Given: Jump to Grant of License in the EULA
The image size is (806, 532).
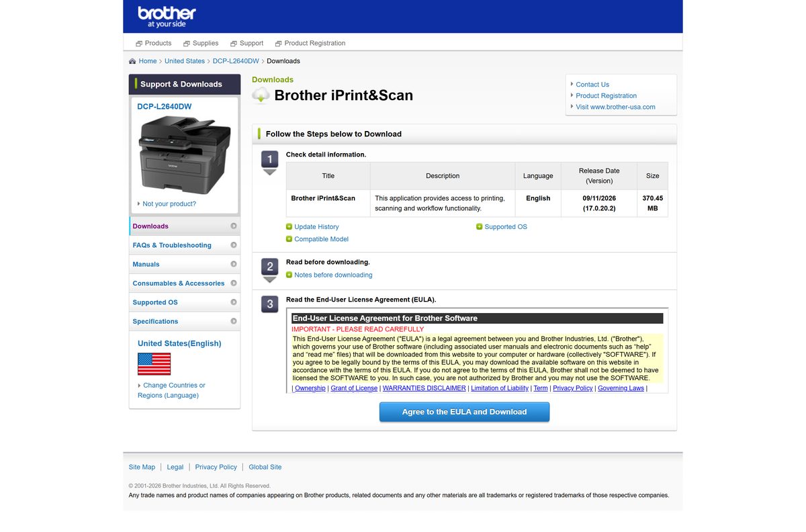Looking at the screenshot, I should coord(354,388).
